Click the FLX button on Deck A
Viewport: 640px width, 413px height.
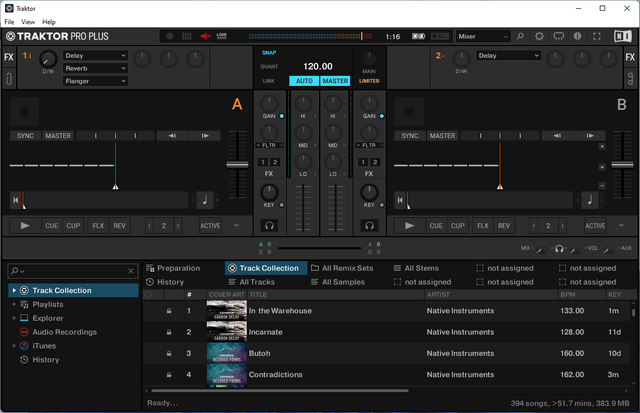(98, 226)
